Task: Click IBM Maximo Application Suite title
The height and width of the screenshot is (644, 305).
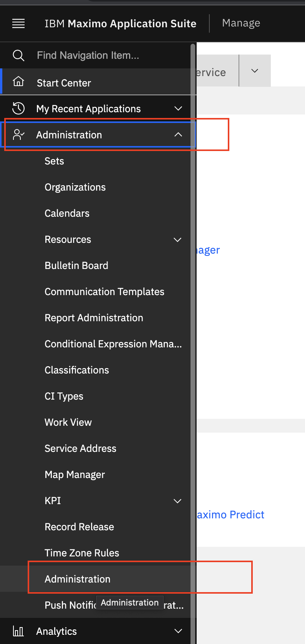Action: (x=120, y=23)
